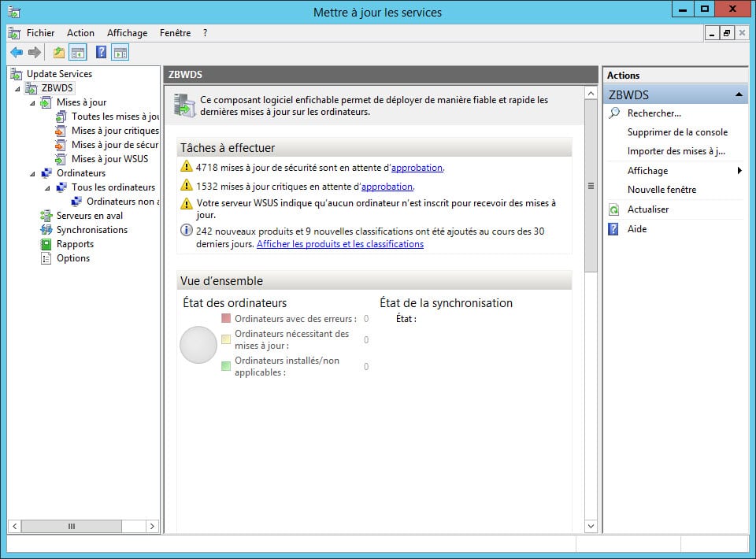Click Afficher les produits et les classifications
Viewport: 756px width, 559px height.
340,244
